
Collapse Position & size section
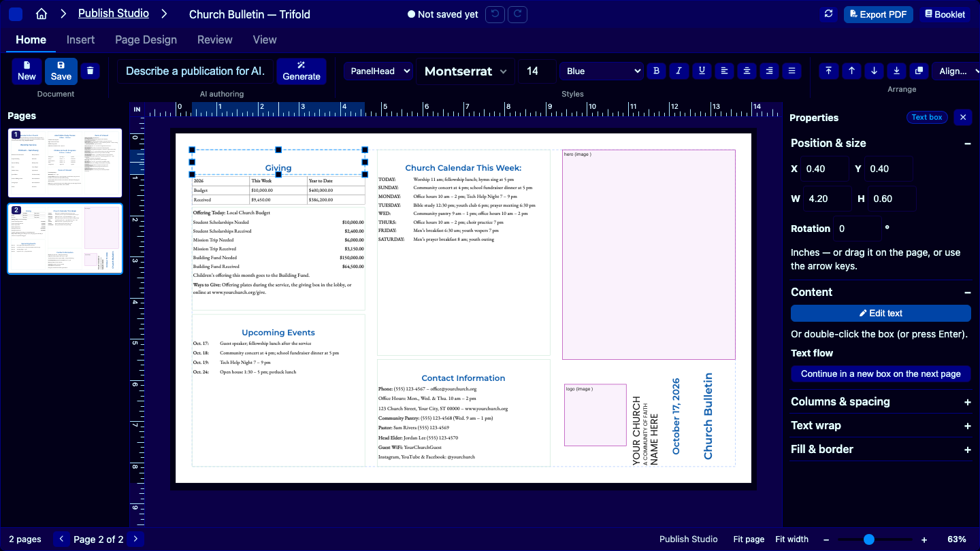pyautogui.click(x=881, y=143)
